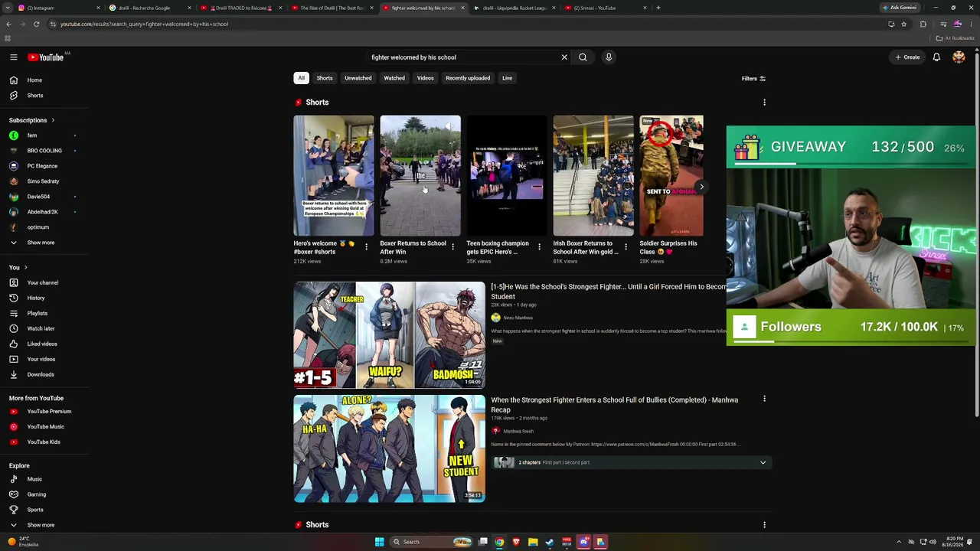Open options for first Shorts shelf
The width and height of the screenshot is (980, 551).
pyautogui.click(x=764, y=103)
